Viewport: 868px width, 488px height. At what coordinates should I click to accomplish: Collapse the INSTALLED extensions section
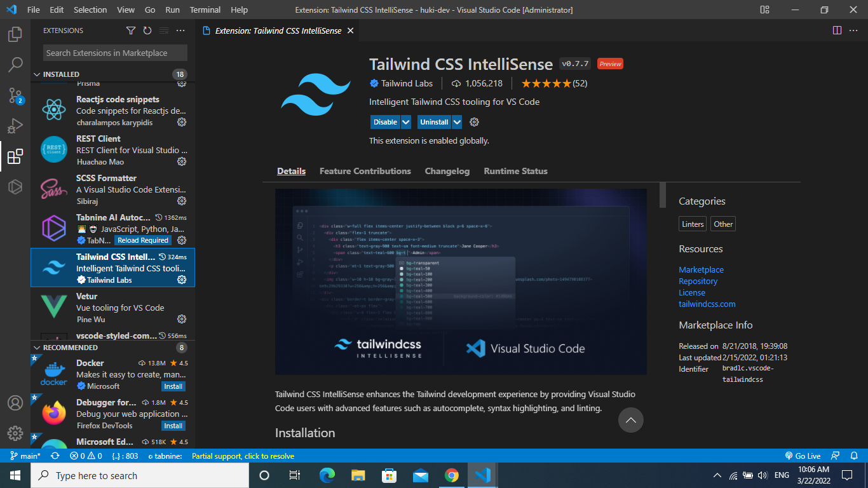pos(37,74)
